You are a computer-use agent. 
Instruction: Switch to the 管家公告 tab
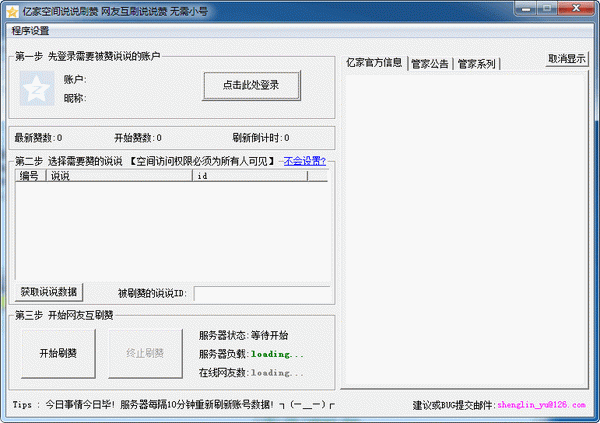(x=430, y=64)
